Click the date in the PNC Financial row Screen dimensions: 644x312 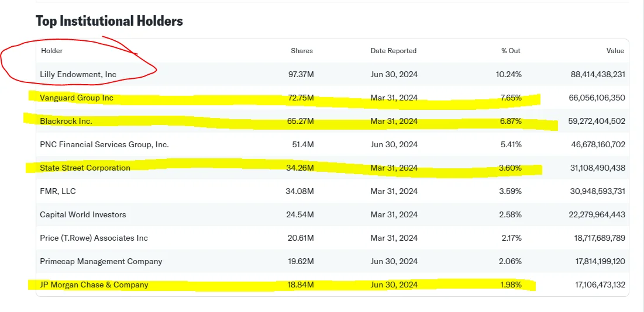click(x=394, y=145)
